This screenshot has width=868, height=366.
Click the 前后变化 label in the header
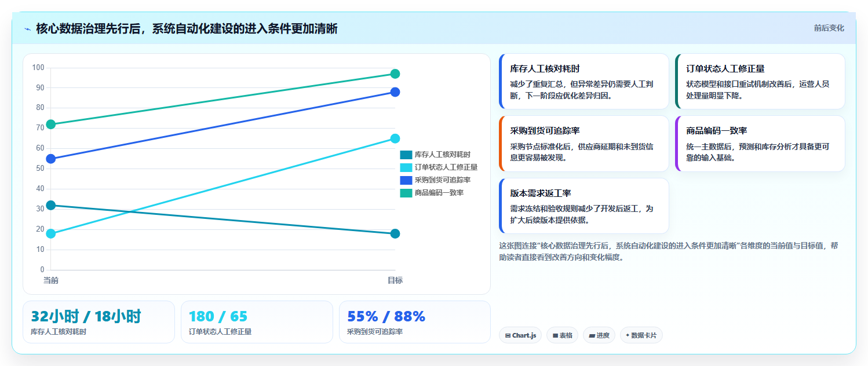point(829,28)
